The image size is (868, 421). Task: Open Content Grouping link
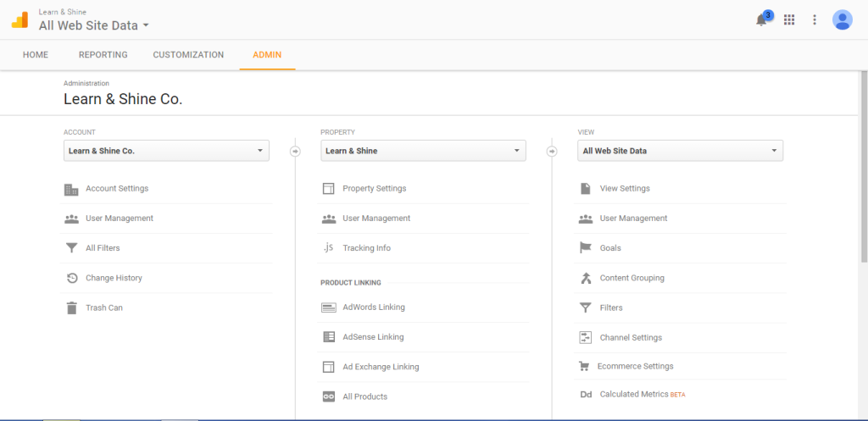coord(632,279)
